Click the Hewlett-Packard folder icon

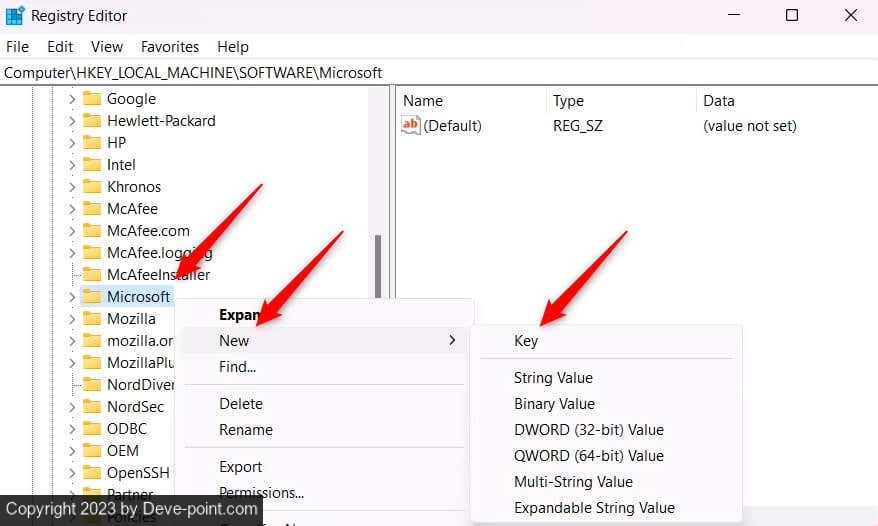[92, 121]
